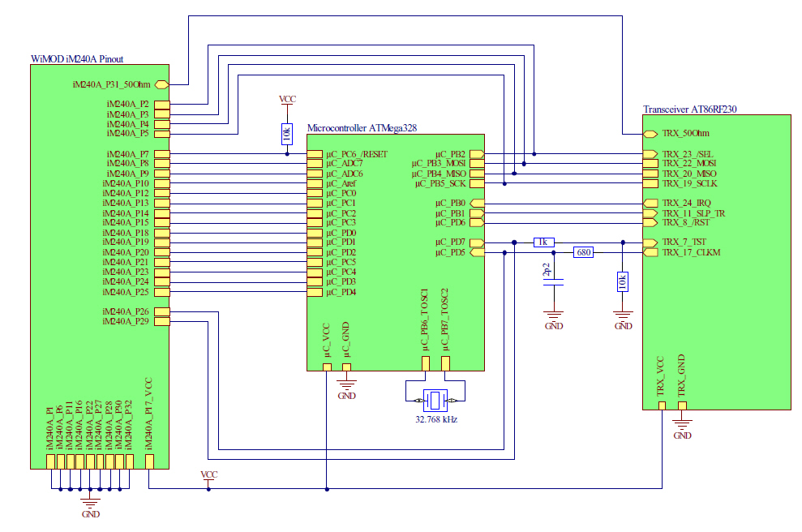
Task: Click the iM240A_P2 pin box
Action: point(161,105)
